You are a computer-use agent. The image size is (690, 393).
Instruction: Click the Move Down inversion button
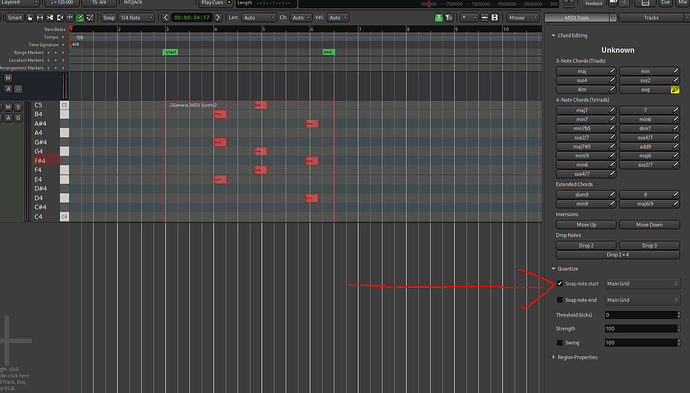[x=650, y=224]
